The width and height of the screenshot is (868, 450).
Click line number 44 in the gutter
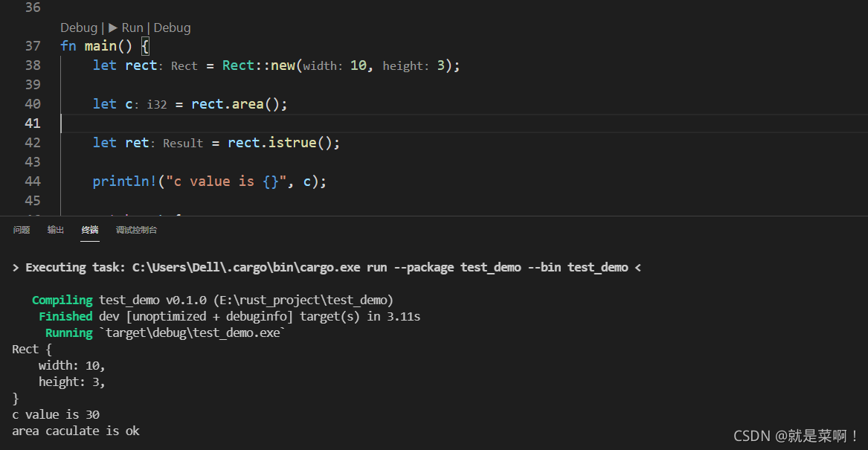[33, 181]
